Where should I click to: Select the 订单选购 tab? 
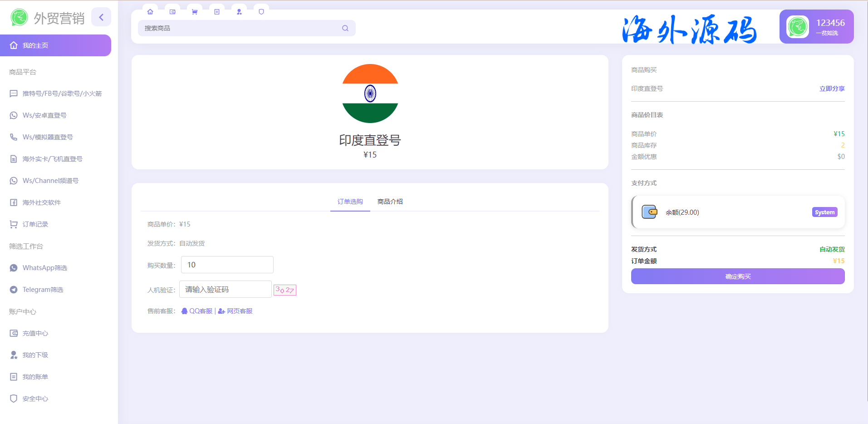(350, 202)
